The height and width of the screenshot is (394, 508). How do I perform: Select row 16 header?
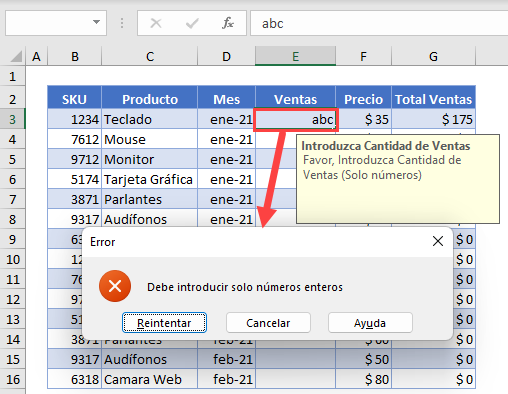pyautogui.click(x=13, y=379)
